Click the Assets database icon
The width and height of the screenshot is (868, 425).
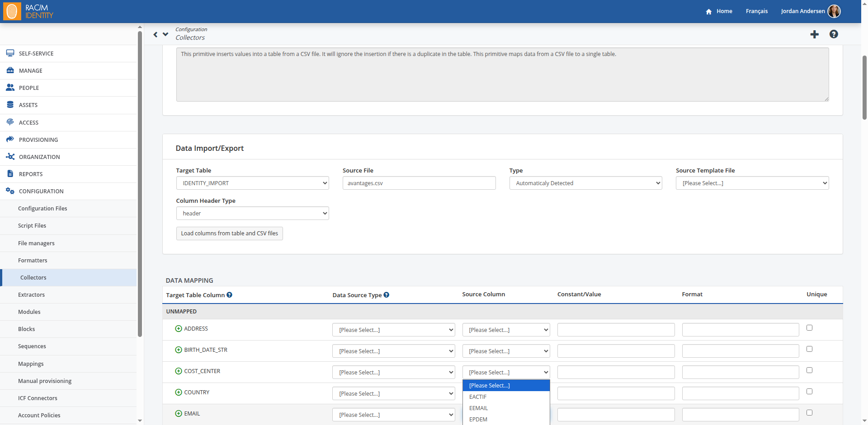pos(10,105)
